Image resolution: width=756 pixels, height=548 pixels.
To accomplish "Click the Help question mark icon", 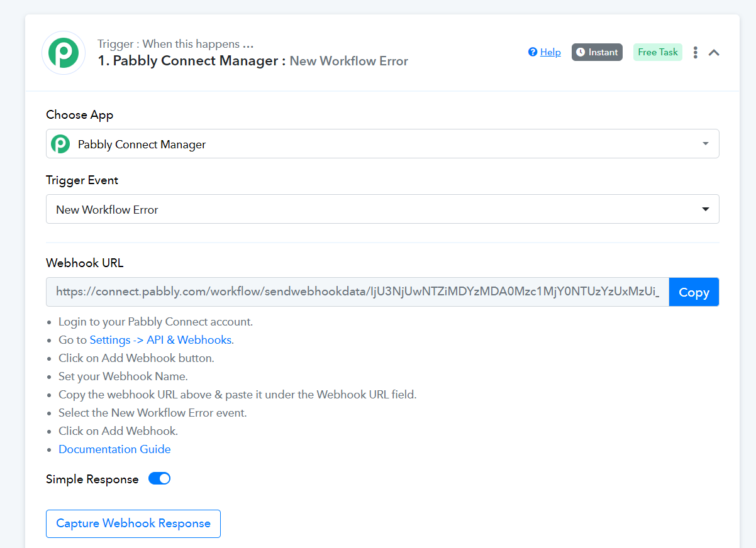I will point(533,52).
